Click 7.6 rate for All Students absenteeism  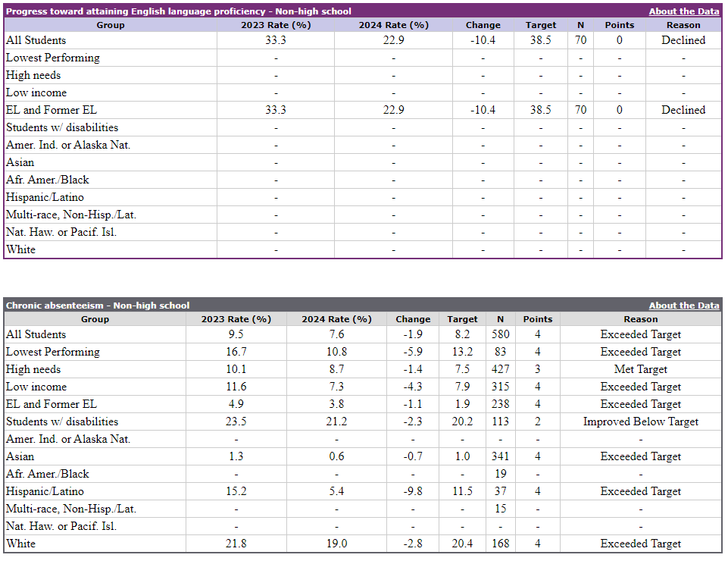pyautogui.click(x=336, y=334)
